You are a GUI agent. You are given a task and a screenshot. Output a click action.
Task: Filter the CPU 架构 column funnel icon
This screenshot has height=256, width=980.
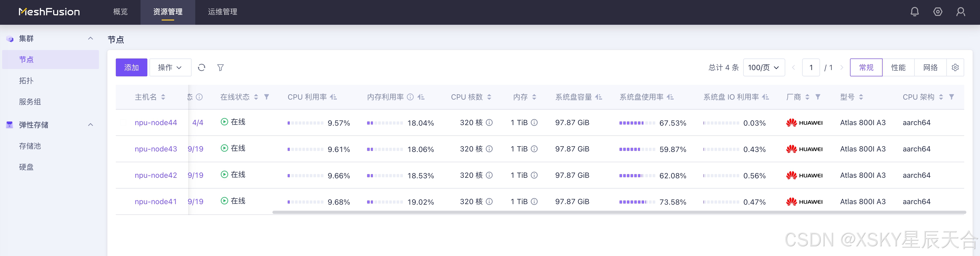952,97
